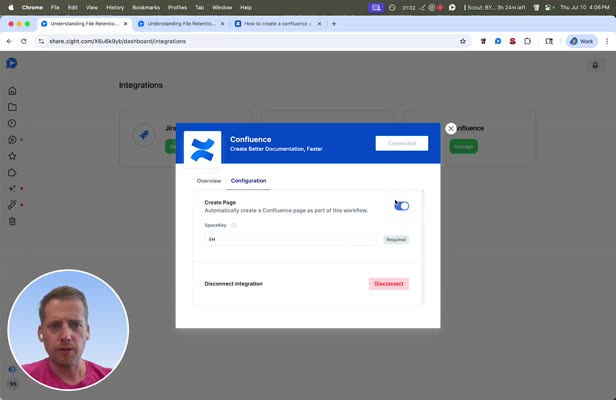Screen dimensions: 616x400
Task: Click the address bar URL
Action: point(117,41)
